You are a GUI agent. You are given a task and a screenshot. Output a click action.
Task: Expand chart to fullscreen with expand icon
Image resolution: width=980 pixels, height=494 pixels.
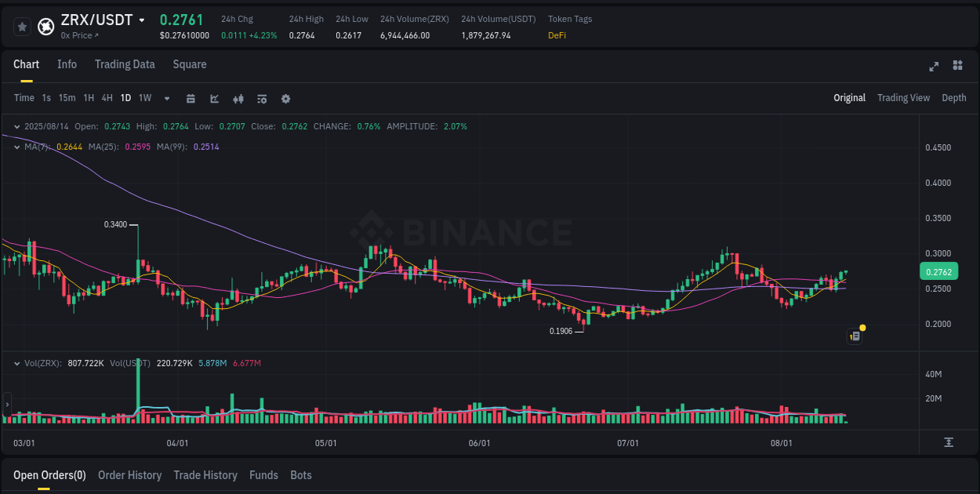tap(933, 67)
